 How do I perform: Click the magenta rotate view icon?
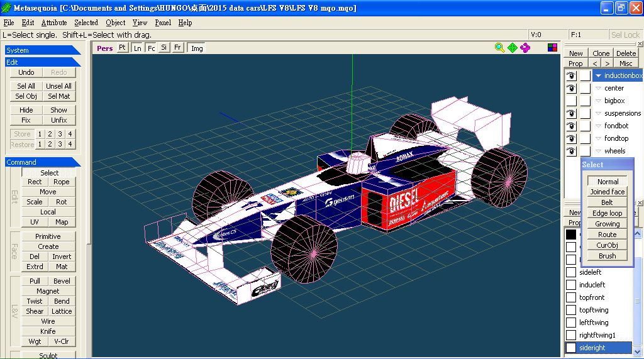525,48
